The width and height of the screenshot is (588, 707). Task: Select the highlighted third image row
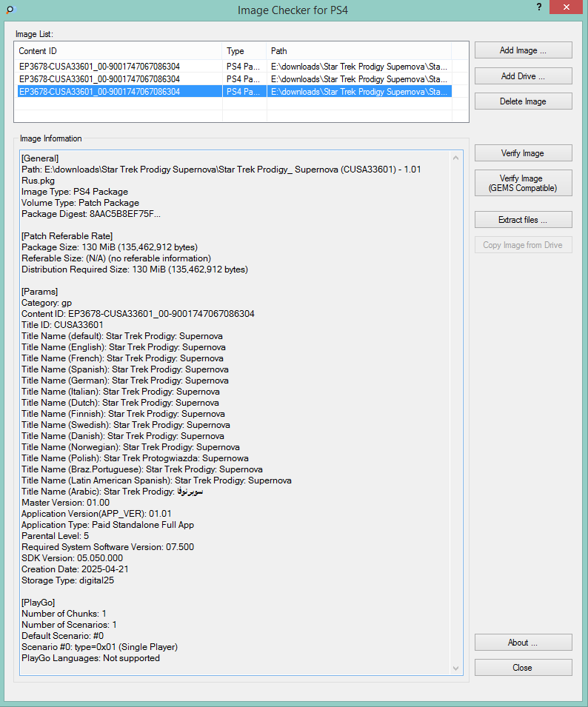(235, 92)
